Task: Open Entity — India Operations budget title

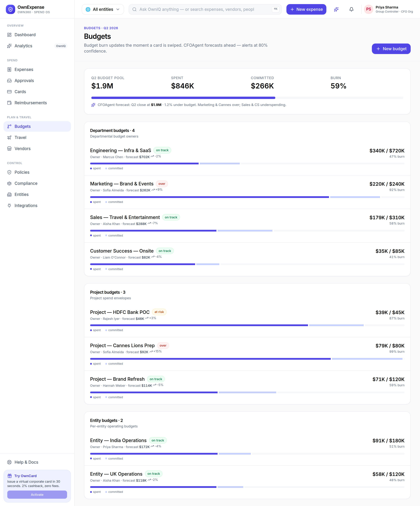Action: 118,440
